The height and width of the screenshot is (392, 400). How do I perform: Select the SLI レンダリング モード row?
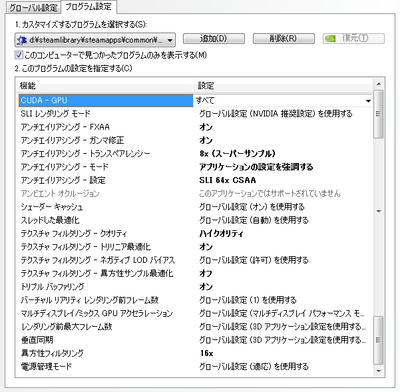pyautogui.click(x=195, y=114)
